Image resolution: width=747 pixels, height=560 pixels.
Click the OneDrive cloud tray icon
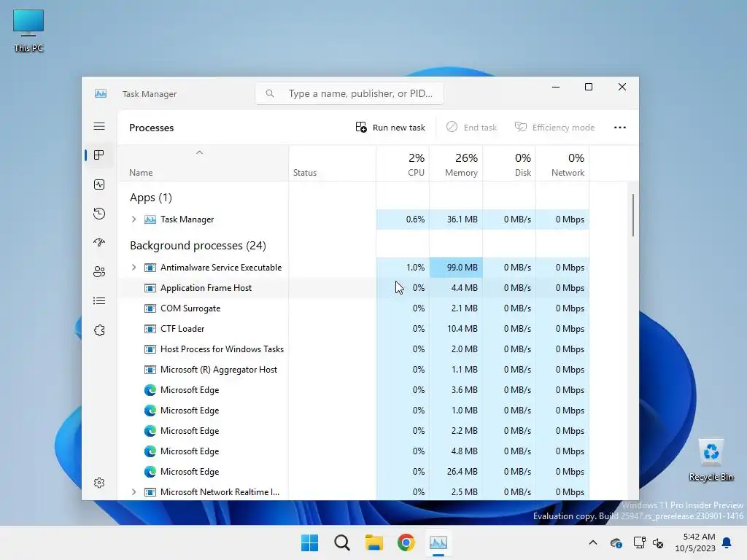(616, 542)
